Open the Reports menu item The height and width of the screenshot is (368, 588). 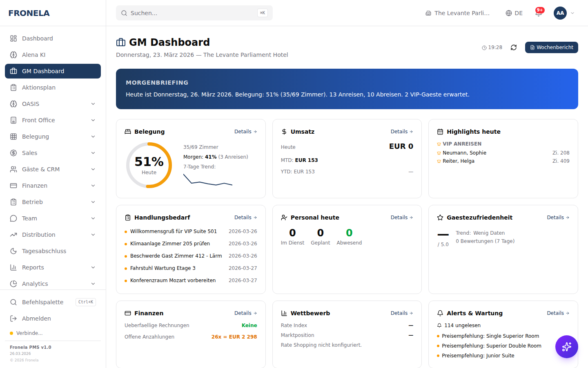[x=33, y=267]
